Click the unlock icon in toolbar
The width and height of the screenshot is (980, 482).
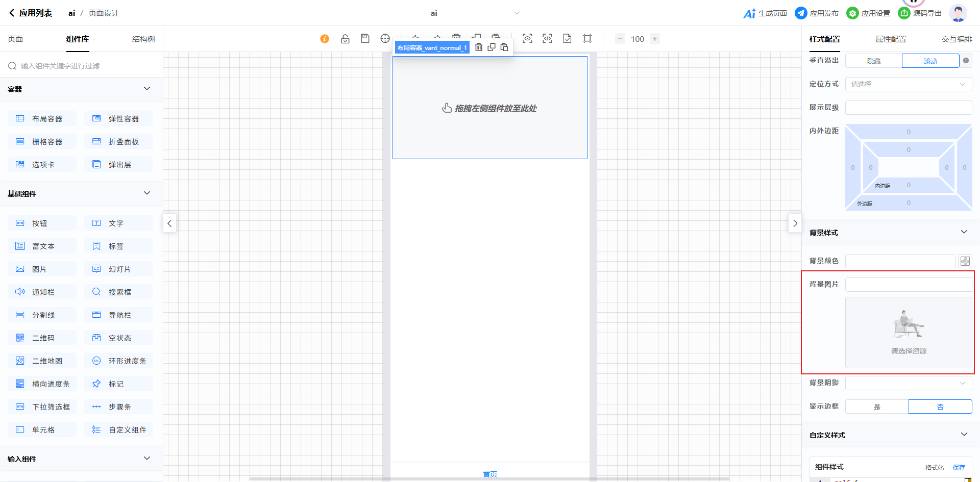[345, 39]
